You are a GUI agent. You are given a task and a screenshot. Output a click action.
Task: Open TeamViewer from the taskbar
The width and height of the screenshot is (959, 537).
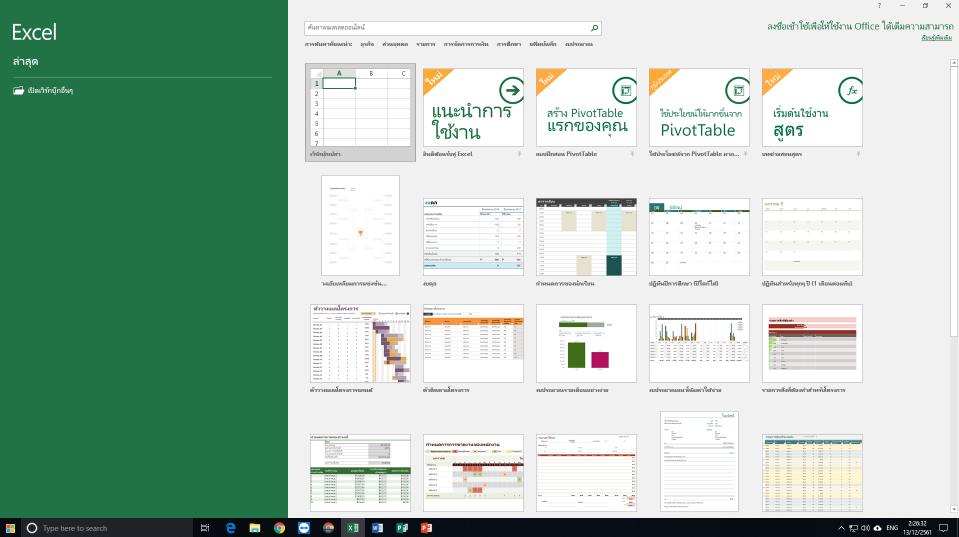click(x=304, y=528)
